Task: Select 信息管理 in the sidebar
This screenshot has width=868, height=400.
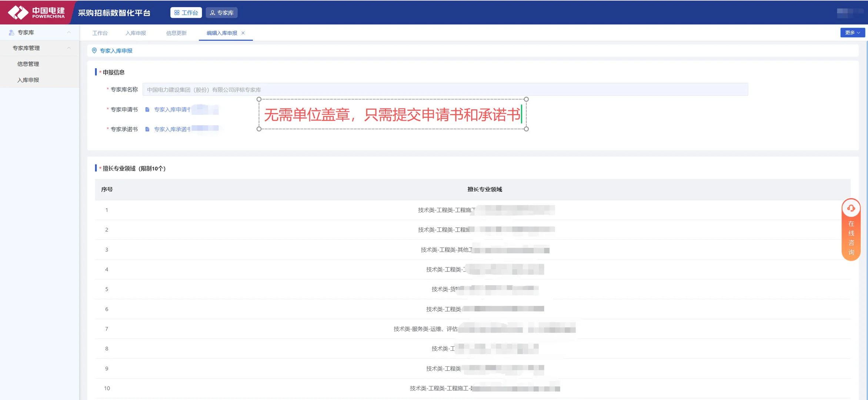Action: 28,64
